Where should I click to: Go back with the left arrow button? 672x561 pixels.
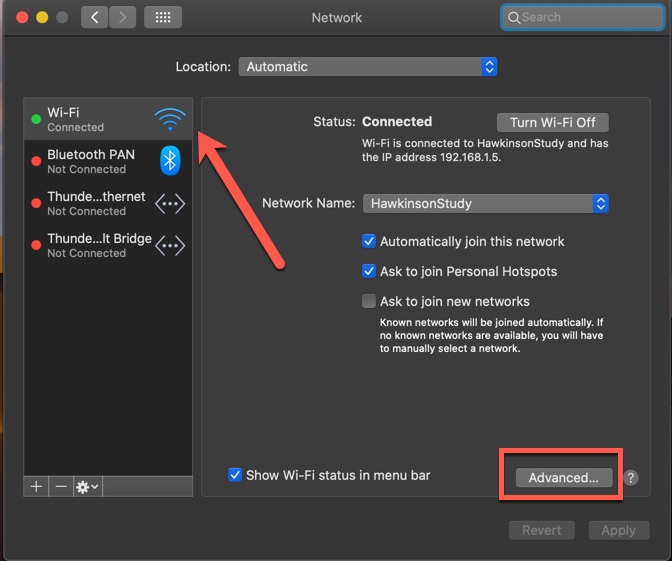95,17
